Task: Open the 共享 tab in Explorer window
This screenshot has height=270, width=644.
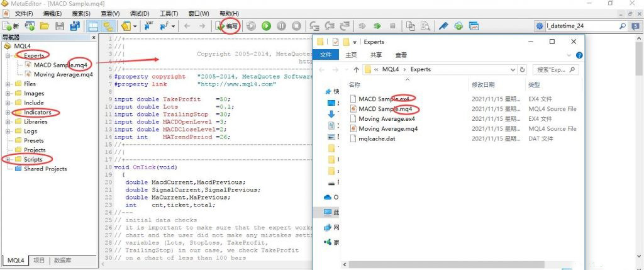Action: pos(376,55)
